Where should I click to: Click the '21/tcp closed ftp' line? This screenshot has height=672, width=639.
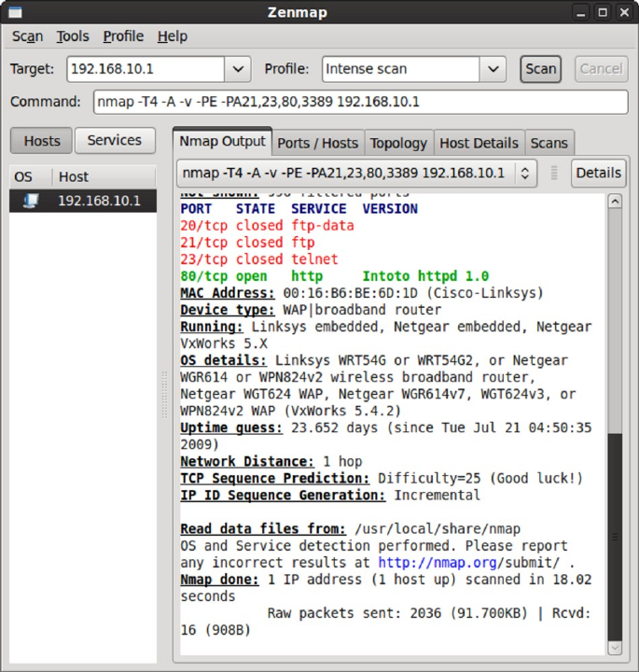tap(247, 242)
